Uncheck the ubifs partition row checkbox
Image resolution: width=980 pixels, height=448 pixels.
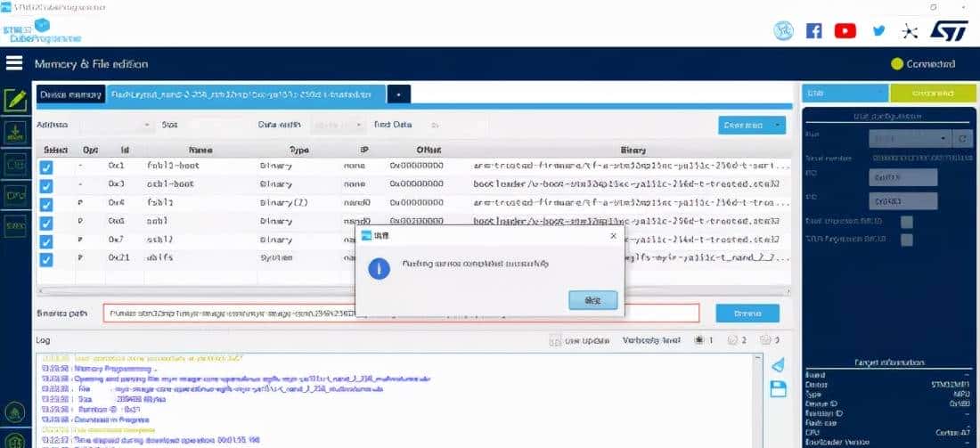click(x=46, y=259)
